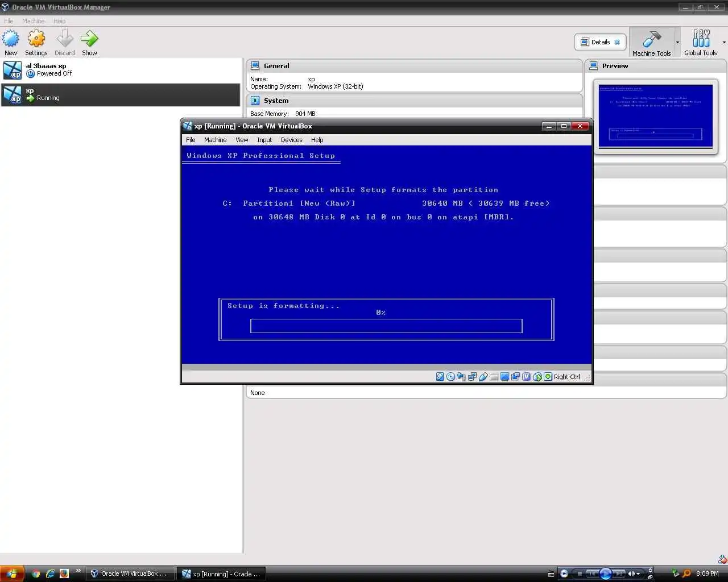Click the System section header
The height and width of the screenshot is (582, 728).
coord(414,101)
